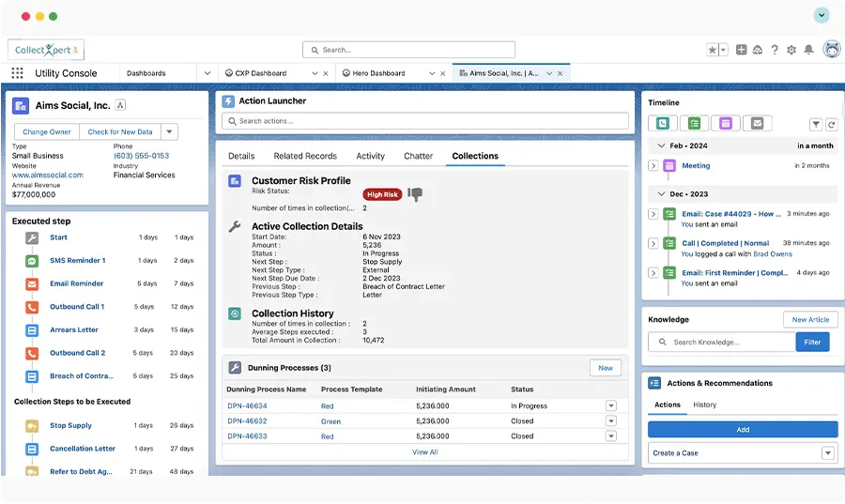Click the Email Reminder step icon
This screenshot has height=504, width=845.
(32, 283)
